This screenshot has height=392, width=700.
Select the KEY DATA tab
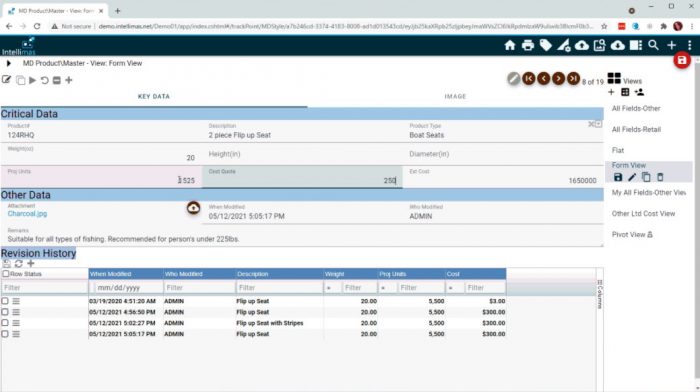(154, 96)
